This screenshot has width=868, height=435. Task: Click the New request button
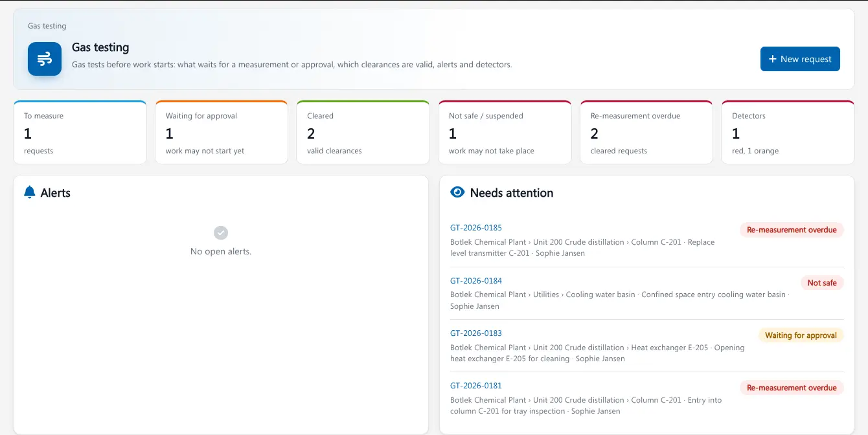point(800,59)
